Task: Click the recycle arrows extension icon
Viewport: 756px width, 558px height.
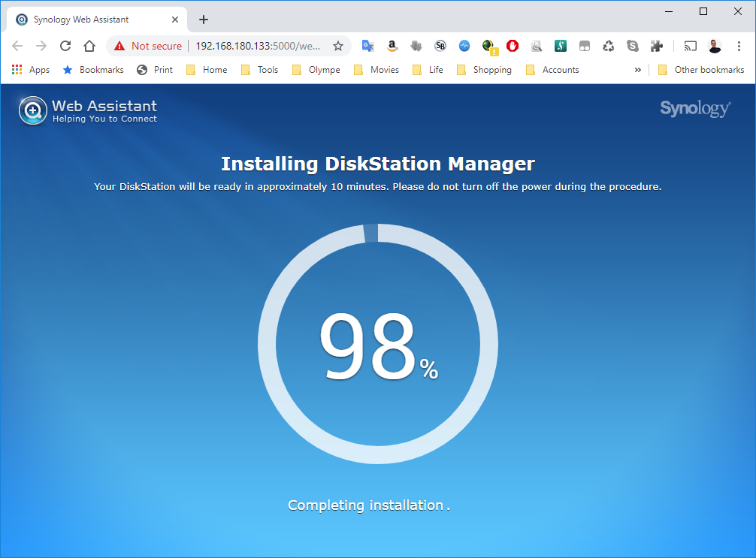Action: [x=609, y=46]
